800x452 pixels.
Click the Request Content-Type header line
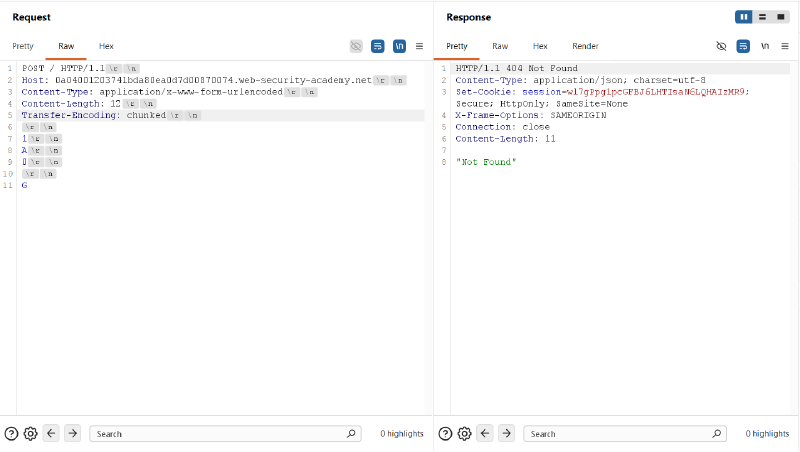tap(169, 92)
